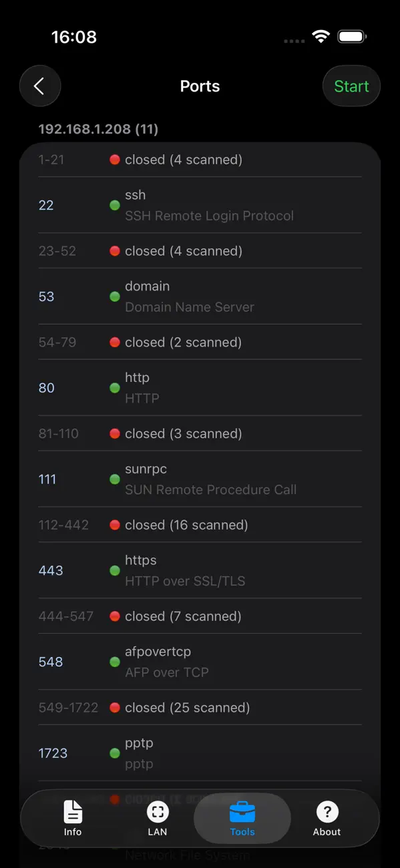Open the port 80 http entry
This screenshot has width=400, height=868.
point(200,388)
